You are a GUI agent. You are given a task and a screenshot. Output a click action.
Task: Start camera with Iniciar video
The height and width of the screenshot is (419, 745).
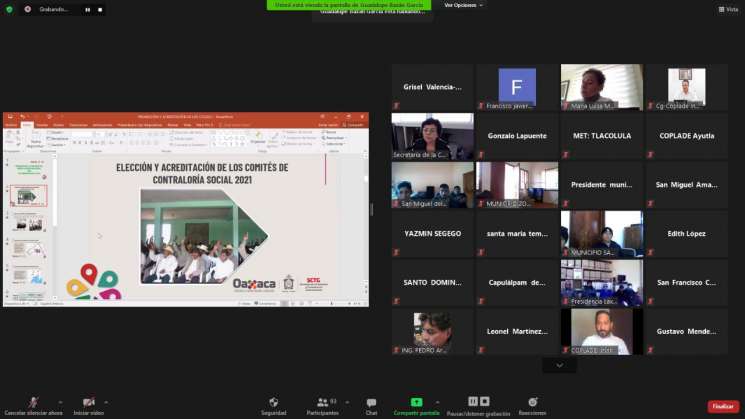pyautogui.click(x=88, y=403)
